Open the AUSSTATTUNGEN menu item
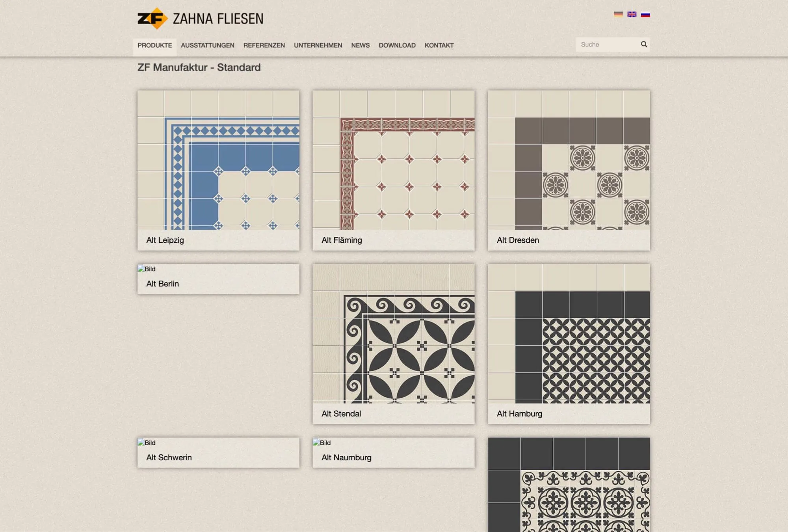Viewport: 788px width, 532px height. (x=208, y=45)
